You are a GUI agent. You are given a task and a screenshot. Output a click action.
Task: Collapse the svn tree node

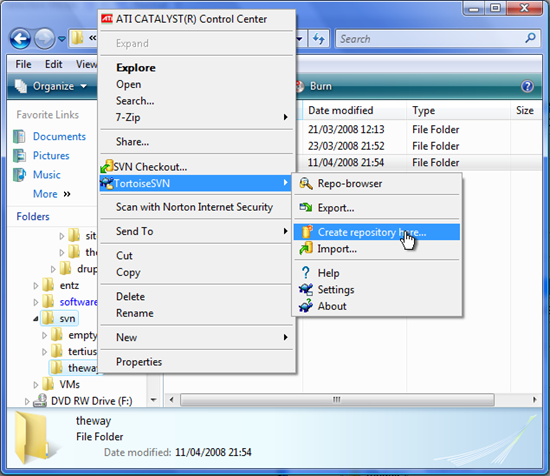point(36,319)
